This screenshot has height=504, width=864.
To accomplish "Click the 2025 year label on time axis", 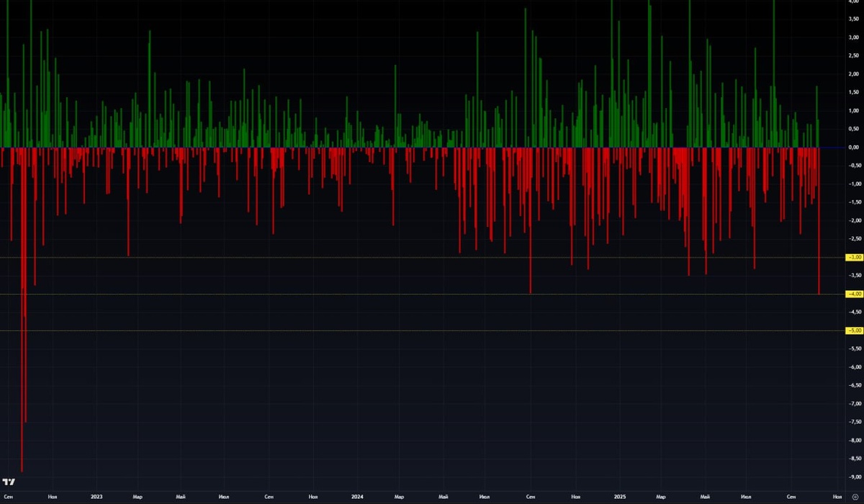I will tap(620, 497).
